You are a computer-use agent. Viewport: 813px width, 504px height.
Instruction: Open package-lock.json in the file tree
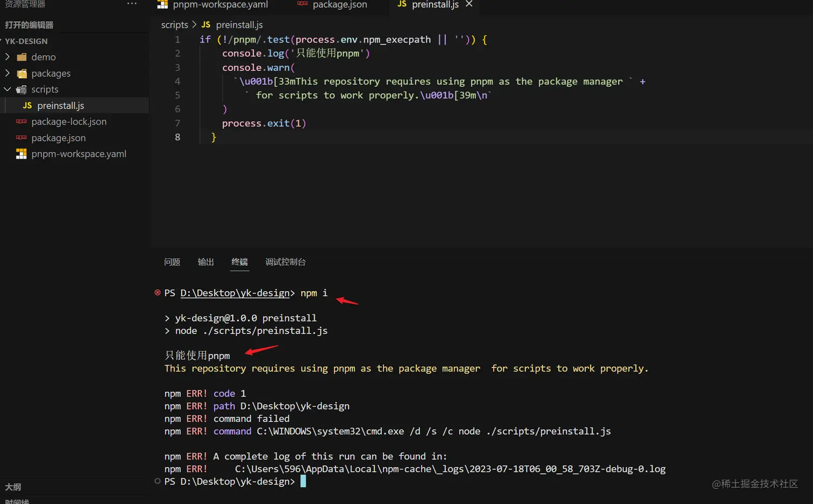click(x=74, y=121)
